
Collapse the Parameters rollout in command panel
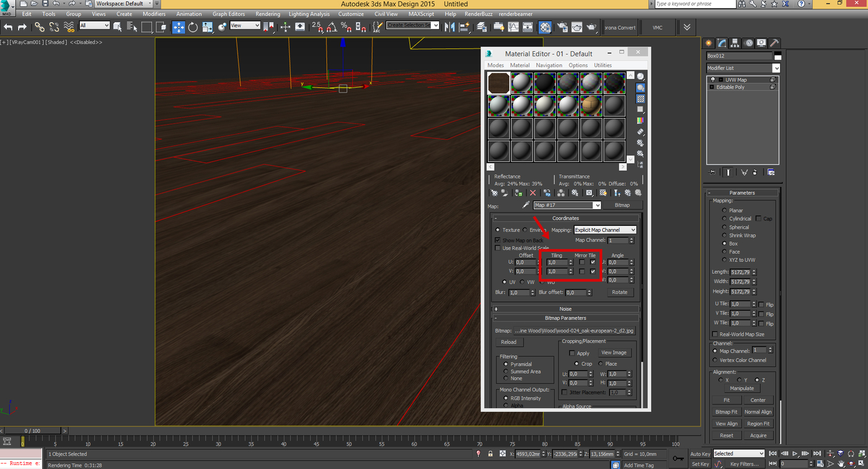742,193
